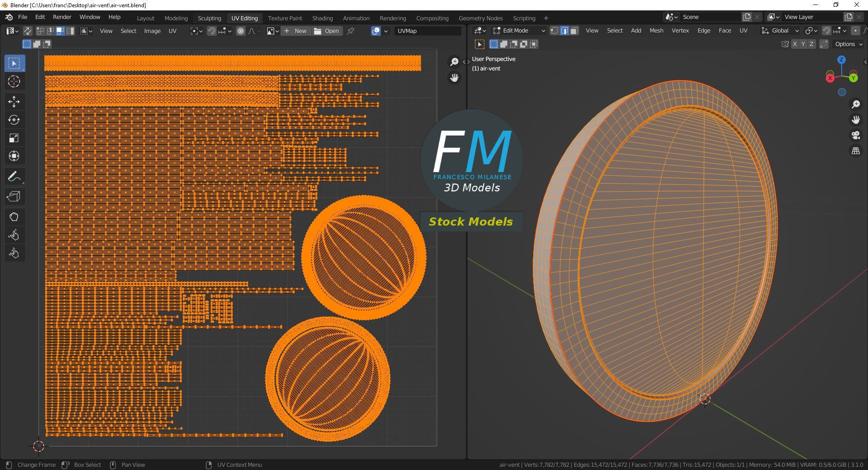The height and width of the screenshot is (470, 868).
Task: Open sticky selection mode dropdown
Action: (x=86, y=31)
